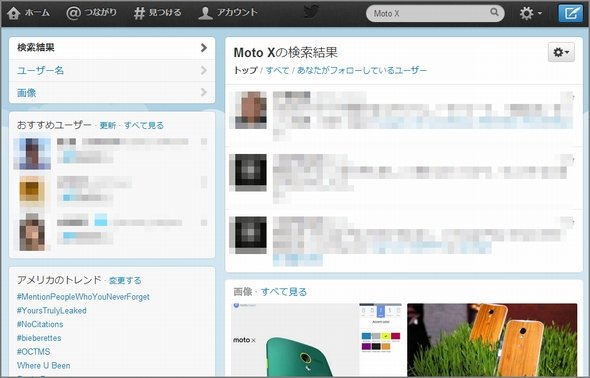This screenshot has width=590, height=378.
Task: Dismiss the third suggested user
Action: click(204, 223)
